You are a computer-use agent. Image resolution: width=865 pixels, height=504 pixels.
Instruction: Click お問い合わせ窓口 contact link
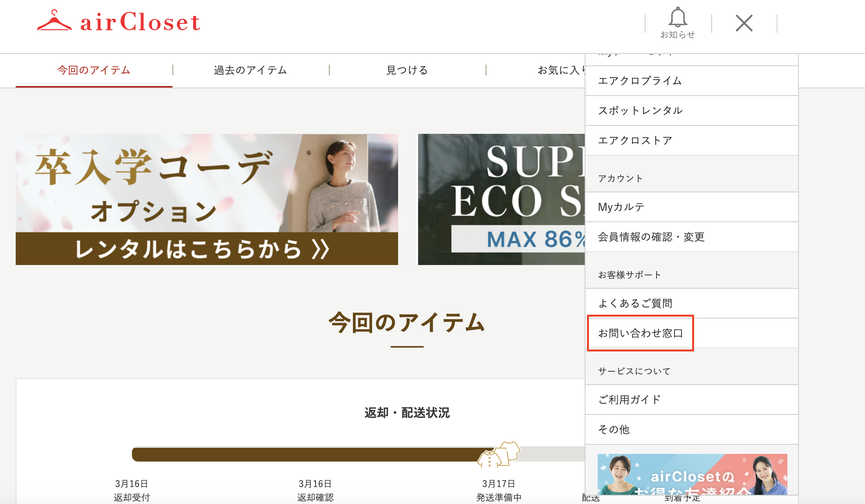(x=640, y=333)
